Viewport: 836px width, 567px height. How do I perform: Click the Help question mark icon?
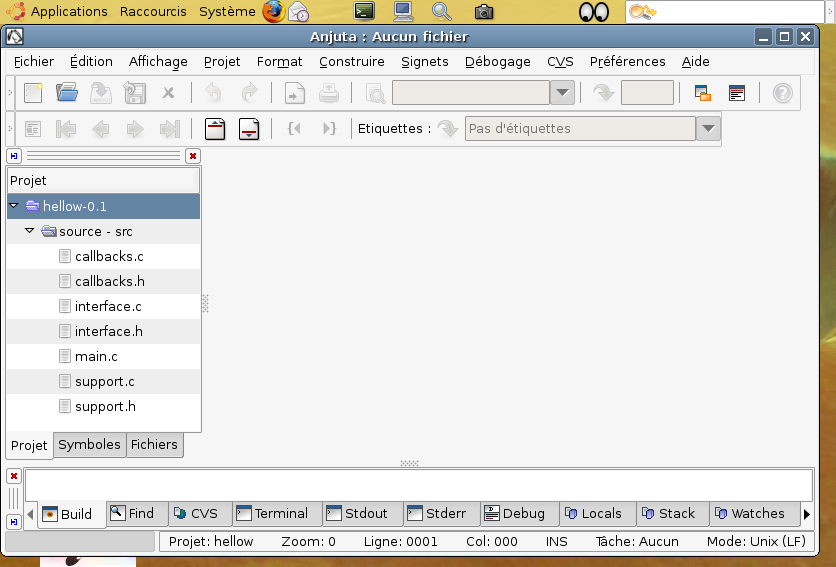tap(783, 93)
